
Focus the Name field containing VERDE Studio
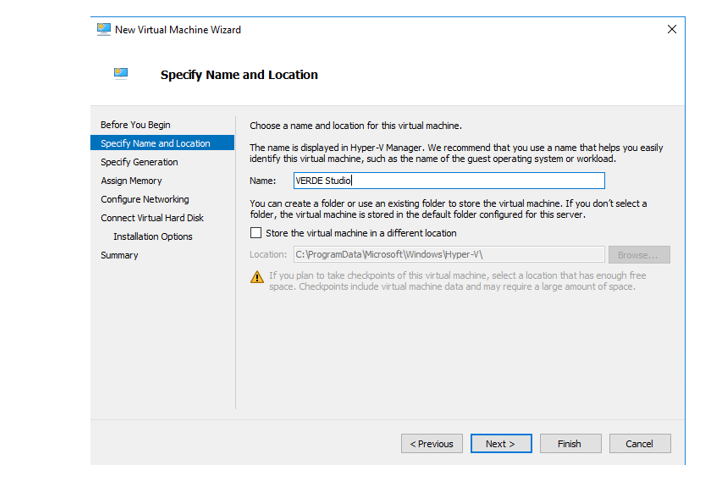click(x=449, y=181)
